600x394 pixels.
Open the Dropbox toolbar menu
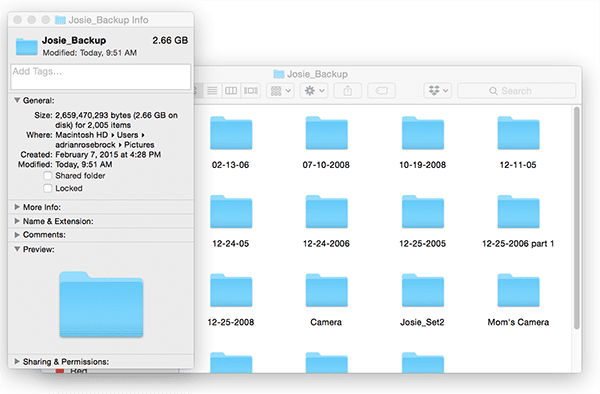(438, 91)
